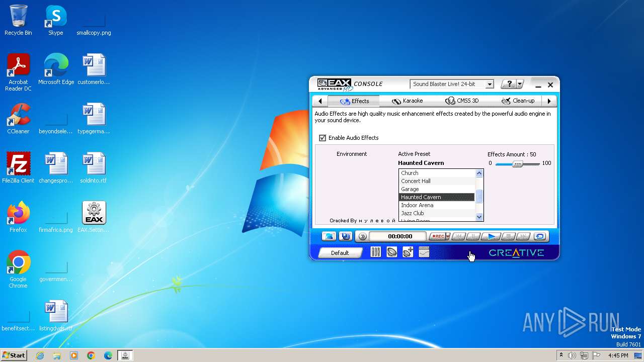Click the play button
Image resolution: width=644 pixels, height=362 pixels.
point(492,236)
